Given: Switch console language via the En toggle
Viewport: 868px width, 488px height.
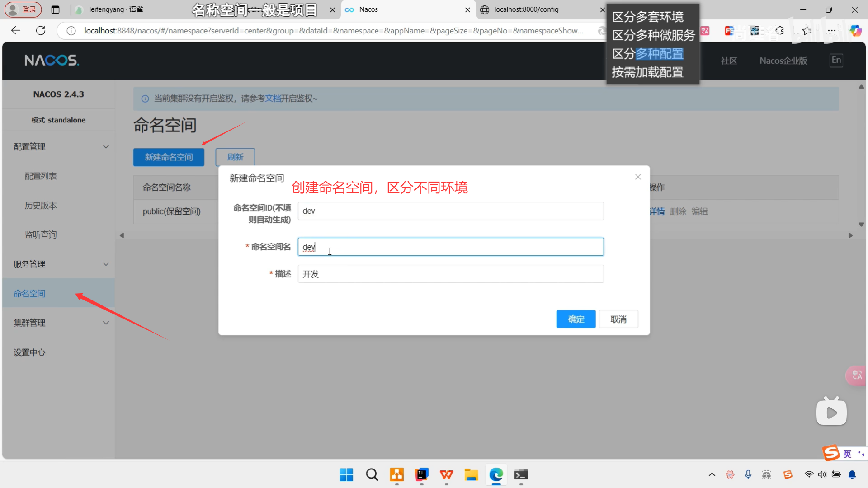Looking at the screenshot, I should click(x=836, y=60).
